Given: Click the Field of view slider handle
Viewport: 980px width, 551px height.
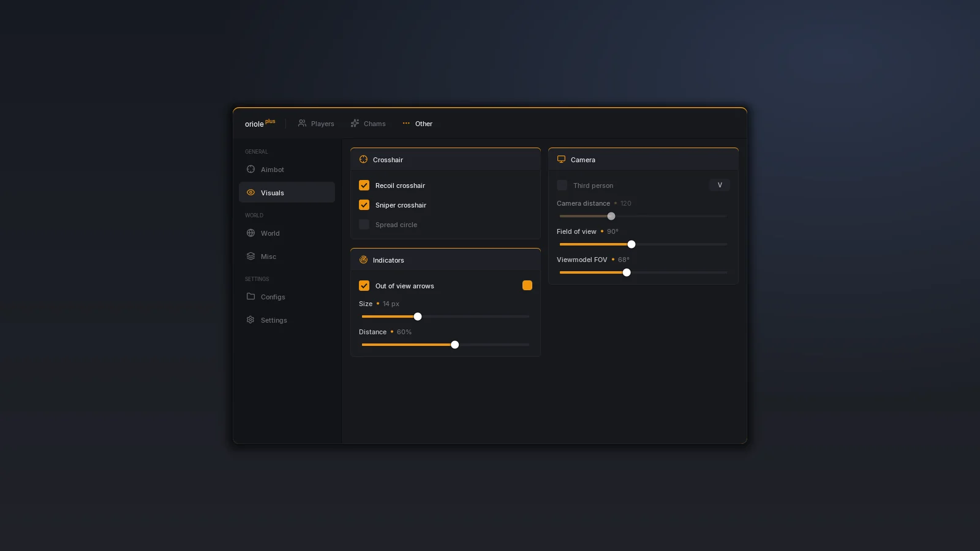Looking at the screenshot, I should point(631,244).
